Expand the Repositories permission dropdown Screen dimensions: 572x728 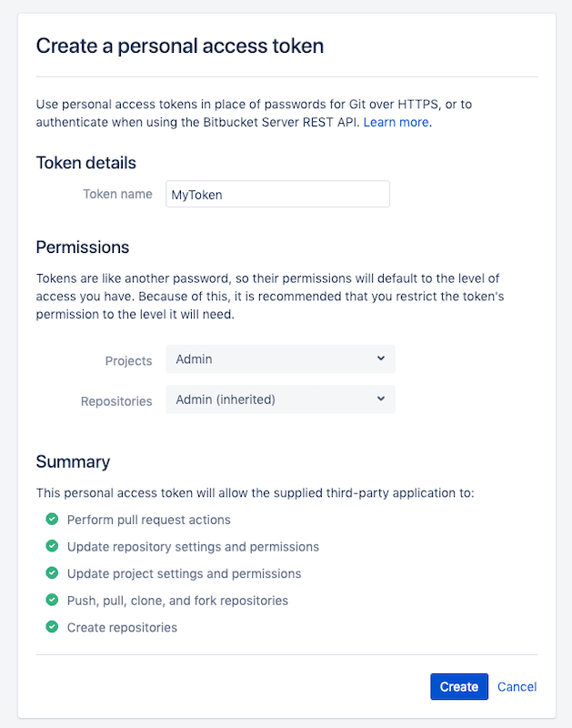280,399
